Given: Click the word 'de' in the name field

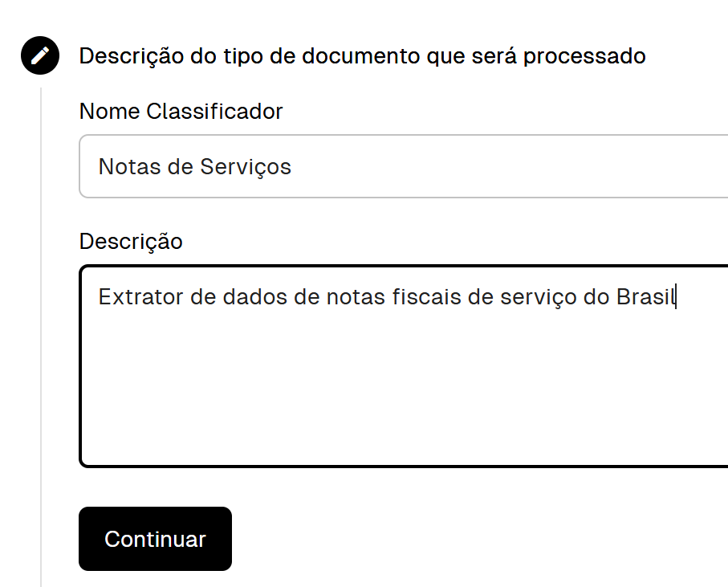Looking at the screenshot, I should click(x=180, y=167).
